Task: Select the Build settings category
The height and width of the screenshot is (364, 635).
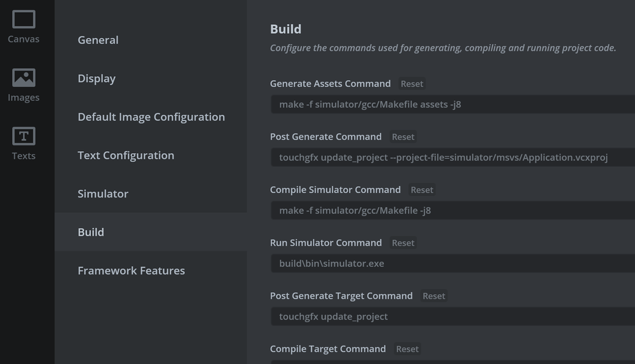Action: point(151,232)
